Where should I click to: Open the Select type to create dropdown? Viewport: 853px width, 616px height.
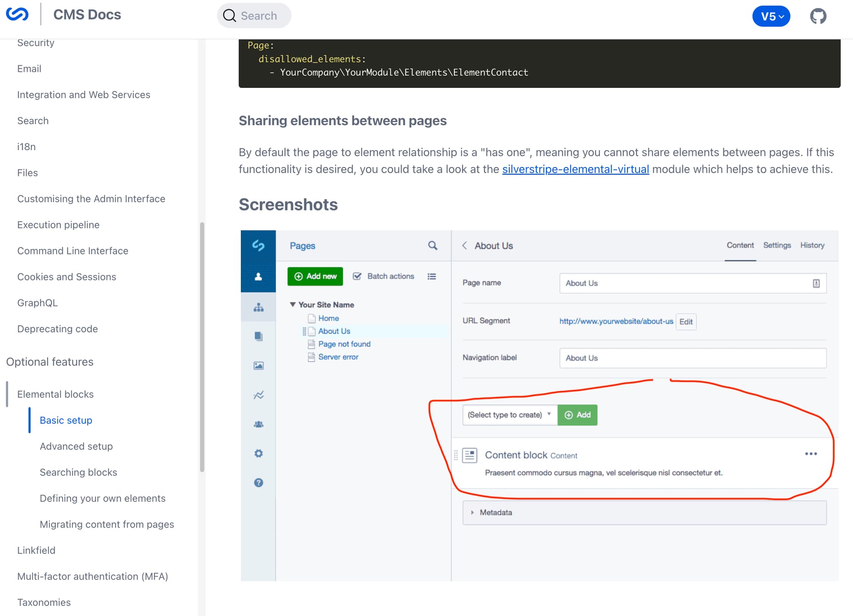[x=510, y=415]
